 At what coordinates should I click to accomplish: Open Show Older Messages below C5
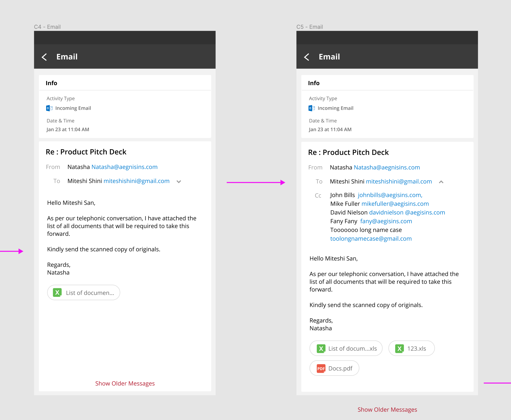tap(387, 410)
